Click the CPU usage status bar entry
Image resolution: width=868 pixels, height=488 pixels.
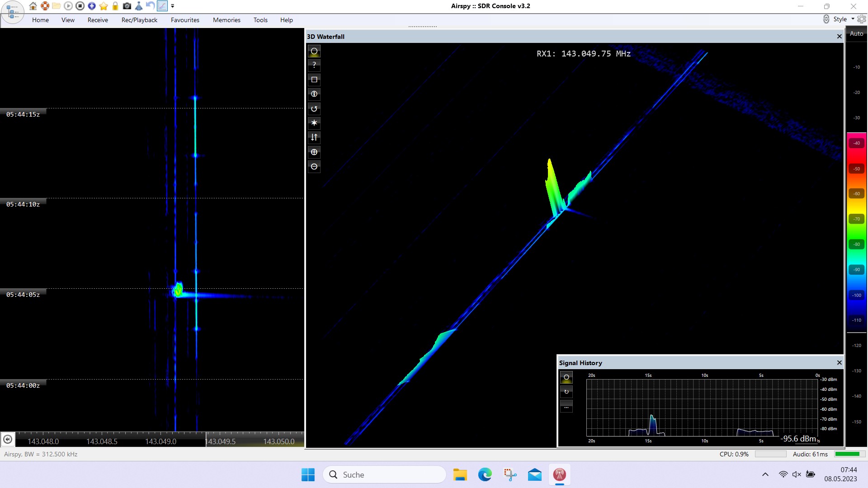coord(734,454)
